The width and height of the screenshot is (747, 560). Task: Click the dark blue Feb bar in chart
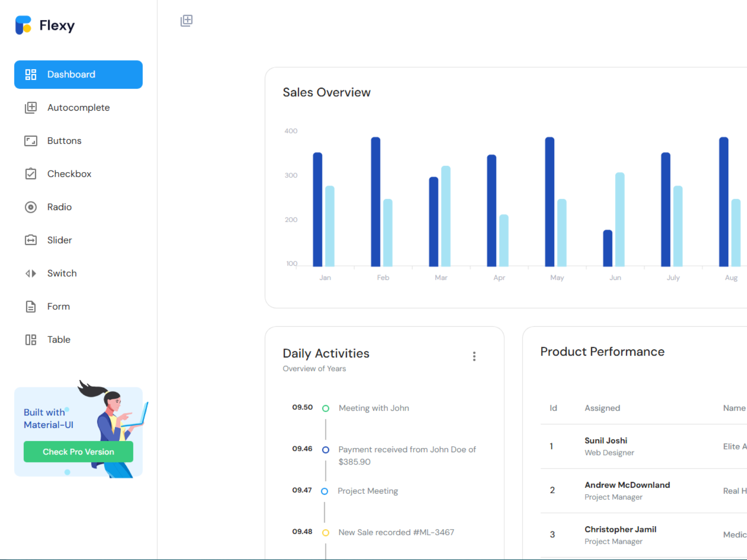point(376,202)
